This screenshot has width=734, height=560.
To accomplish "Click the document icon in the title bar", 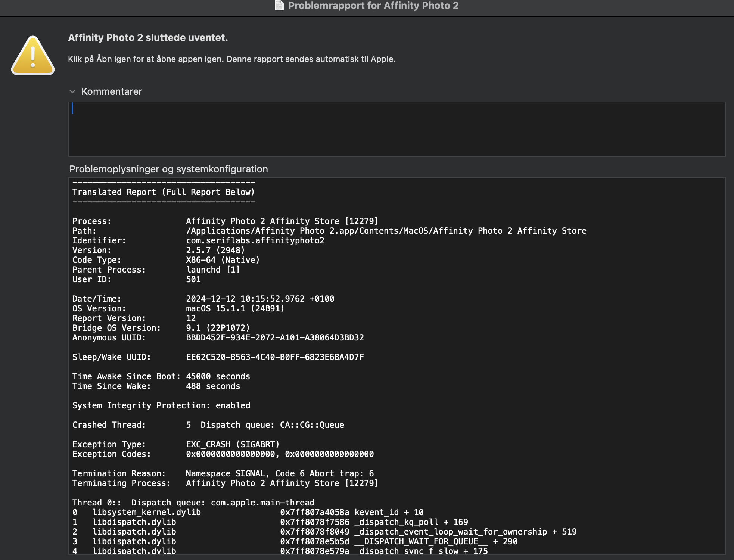I will 279,6.
